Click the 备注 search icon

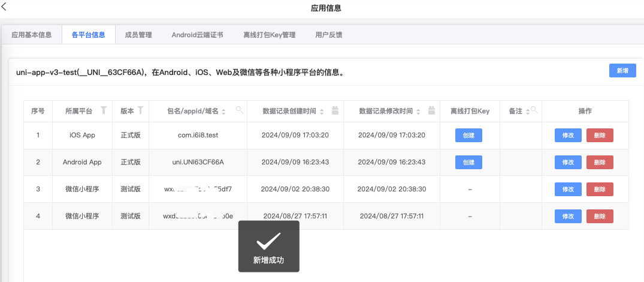pyautogui.click(x=534, y=110)
